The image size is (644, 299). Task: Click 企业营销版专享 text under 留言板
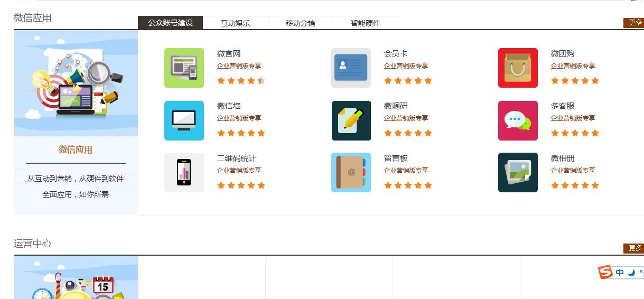click(406, 171)
